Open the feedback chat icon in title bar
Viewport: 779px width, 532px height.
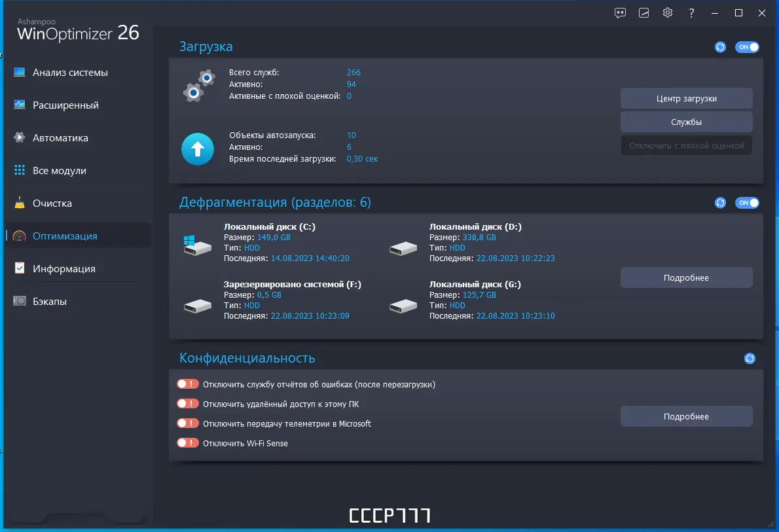tap(620, 13)
